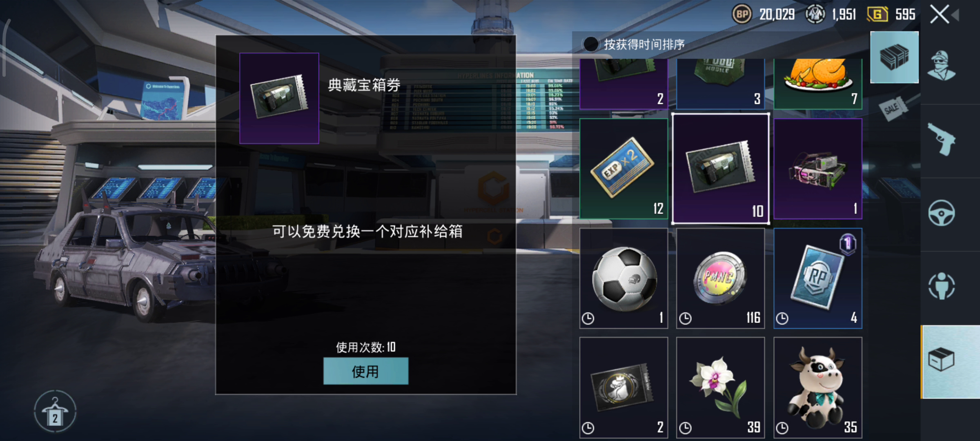Click the SALE tag icon
This screenshot has width=980, height=441.
(893, 108)
